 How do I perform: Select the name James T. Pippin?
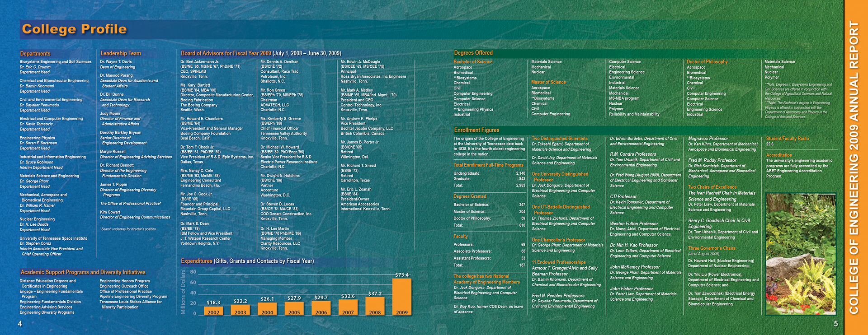click(113, 185)
